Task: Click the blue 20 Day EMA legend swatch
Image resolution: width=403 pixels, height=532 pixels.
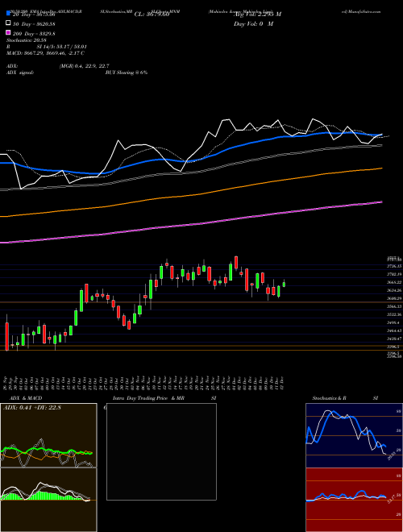Action: (8, 14)
